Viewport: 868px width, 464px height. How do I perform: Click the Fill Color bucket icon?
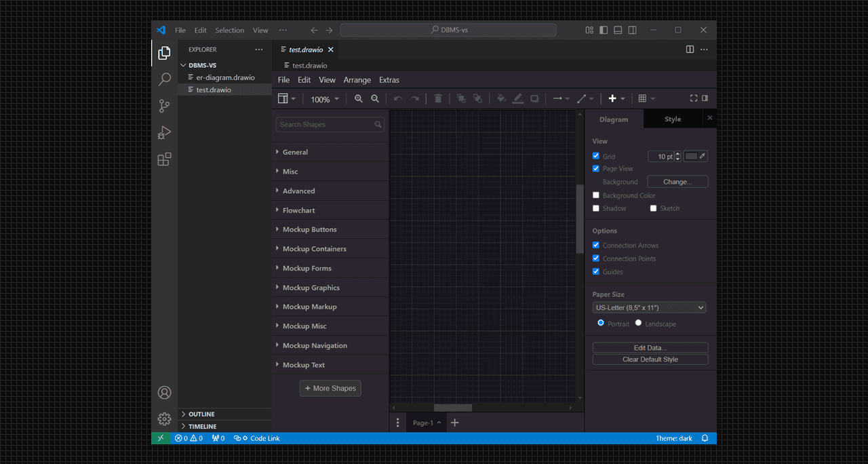(501, 99)
